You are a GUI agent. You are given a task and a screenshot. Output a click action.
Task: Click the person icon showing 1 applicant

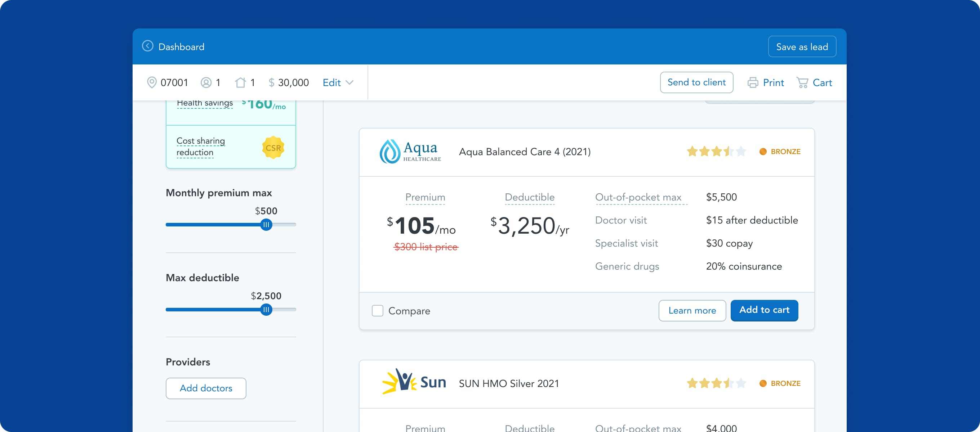[206, 82]
